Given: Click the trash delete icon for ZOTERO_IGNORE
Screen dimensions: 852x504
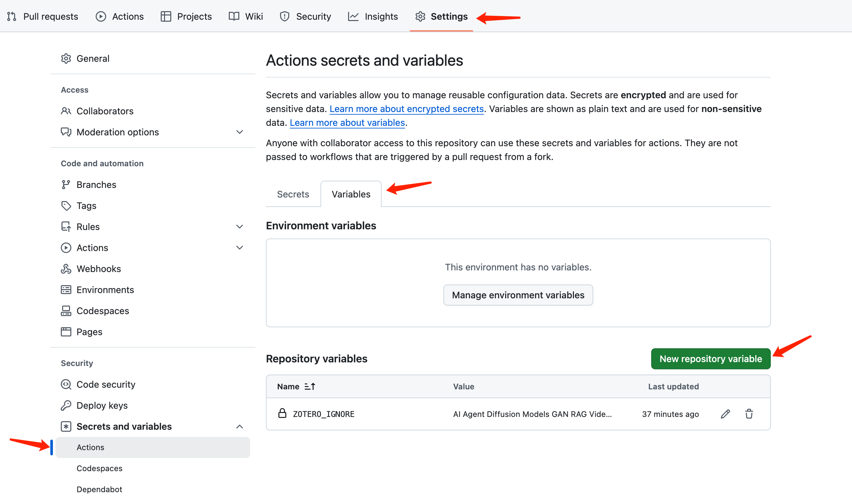Looking at the screenshot, I should pyautogui.click(x=749, y=414).
